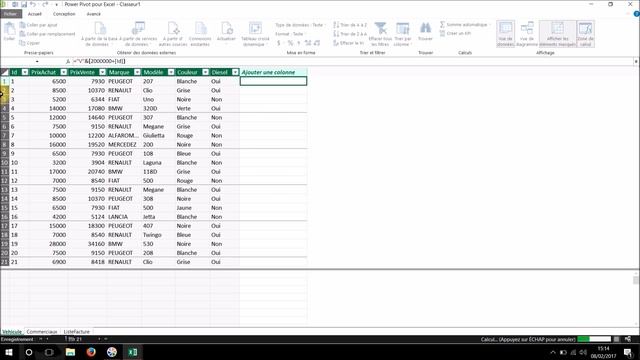Screen dimensions: 640x360
Task: Click the Cortana search circle
Action: [29, 352]
